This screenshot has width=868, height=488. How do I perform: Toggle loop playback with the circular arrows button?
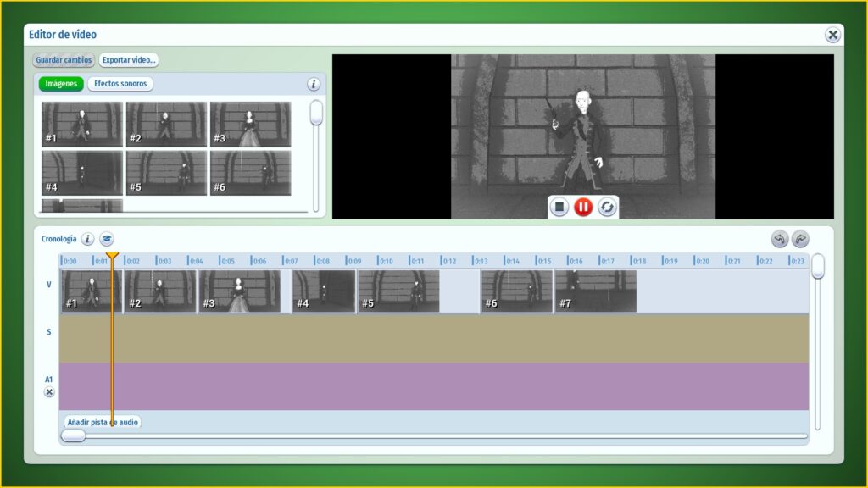[x=607, y=207]
